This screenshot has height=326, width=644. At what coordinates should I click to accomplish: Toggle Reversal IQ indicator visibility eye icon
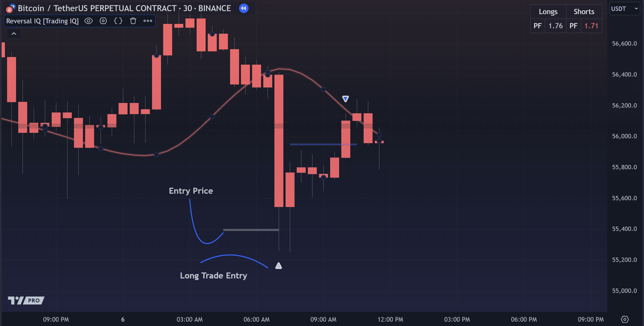88,21
